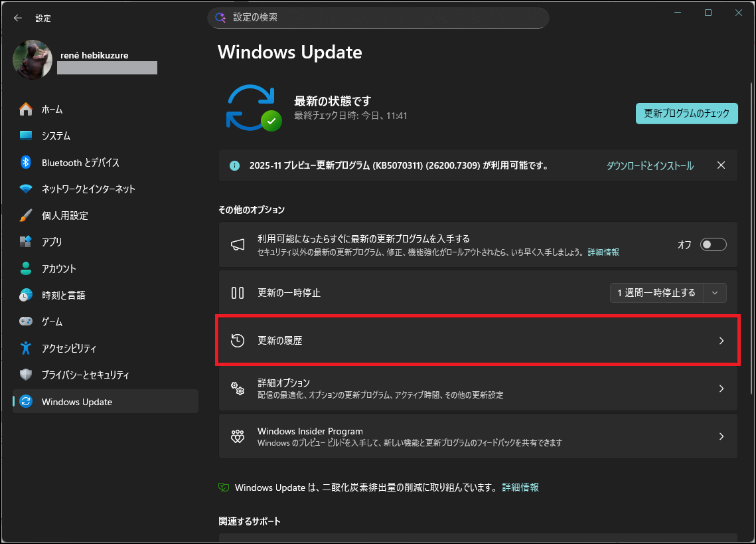This screenshot has width=756, height=544.
Task: Click the Bluetooth icon in the sidebar
Action: [x=25, y=162]
